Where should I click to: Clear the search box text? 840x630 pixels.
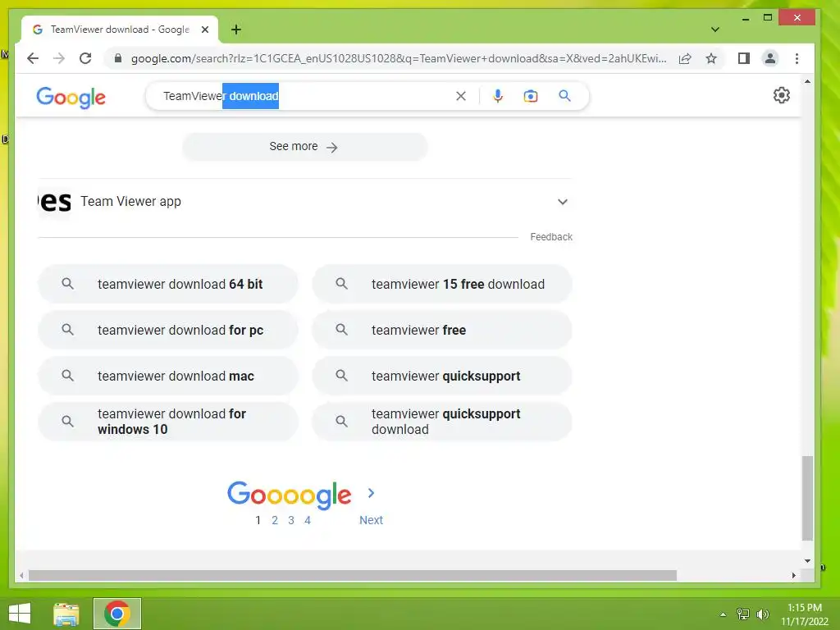click(x=461, y=96)
